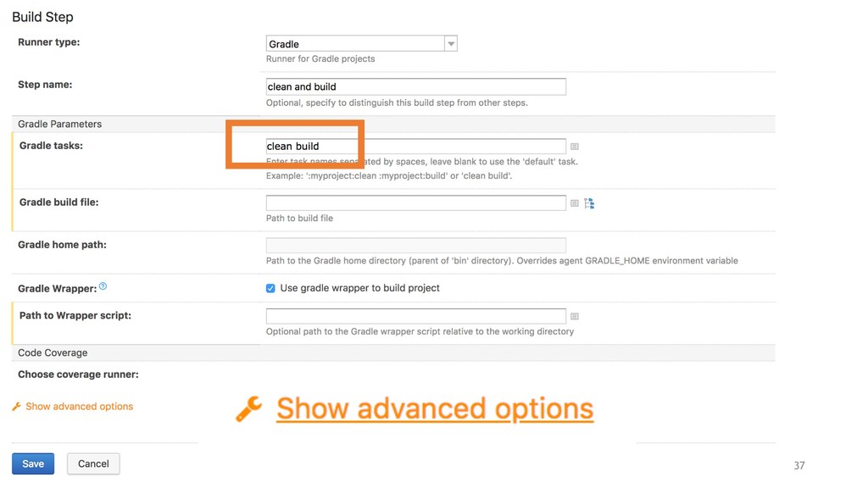Click the Use gradle wrapper label text

[x=359, y=288]
